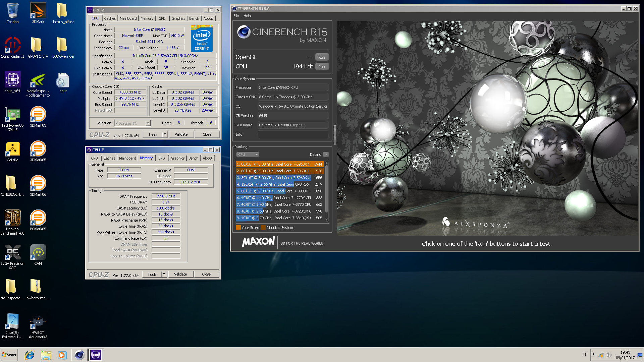
Task: Launch cpuz_x64 desktop icon
Action: 12,82
